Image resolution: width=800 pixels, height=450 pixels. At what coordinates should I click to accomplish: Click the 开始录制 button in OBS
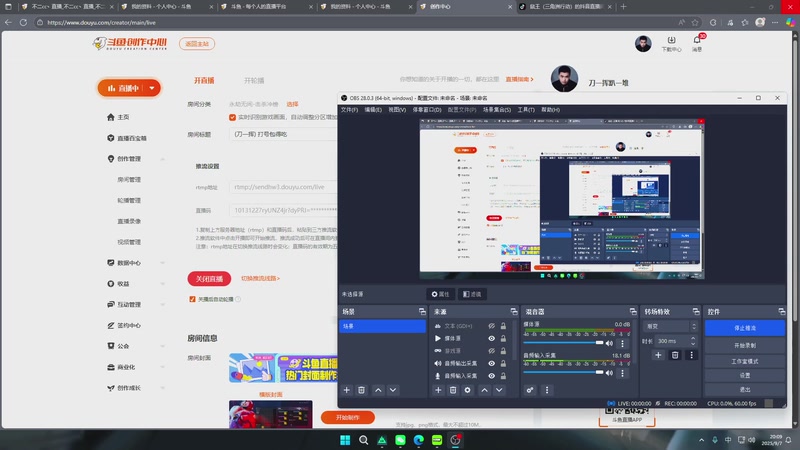point(745,345)
